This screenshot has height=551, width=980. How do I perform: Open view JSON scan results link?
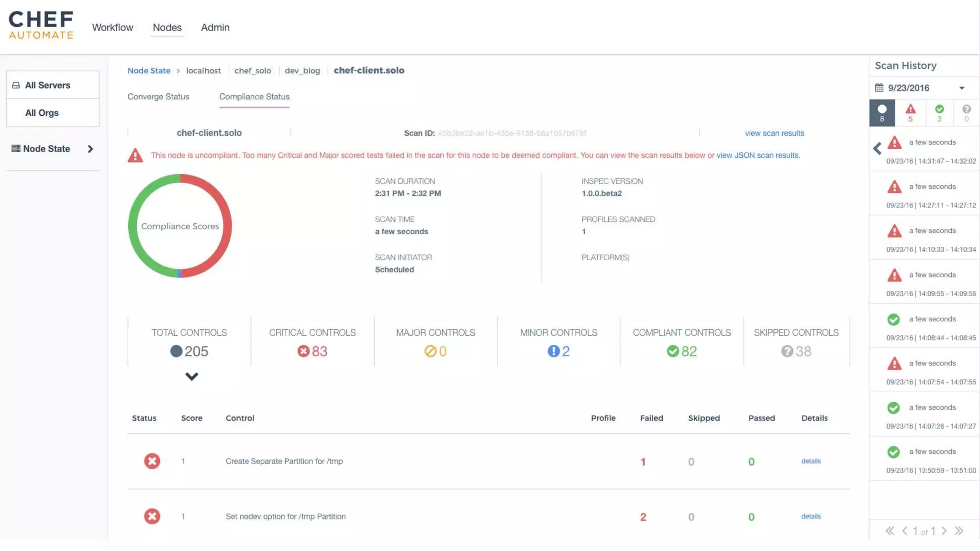click(x=757, y=155)
